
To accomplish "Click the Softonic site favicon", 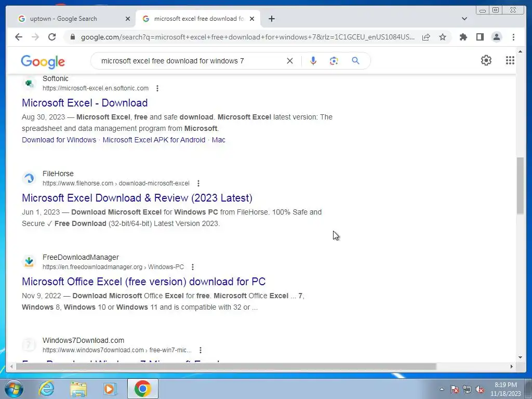I will click(29, 83).
